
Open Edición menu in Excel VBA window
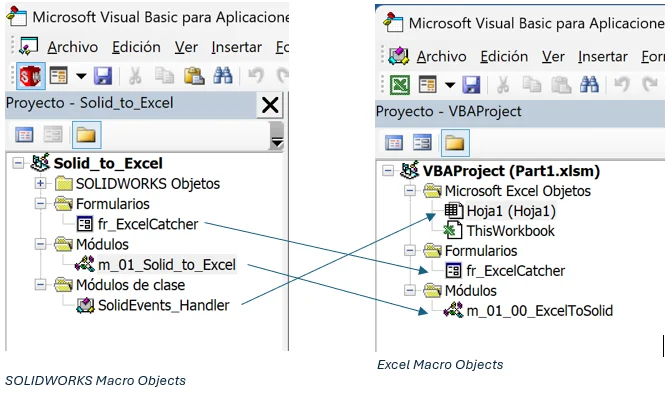pos(504,56)
